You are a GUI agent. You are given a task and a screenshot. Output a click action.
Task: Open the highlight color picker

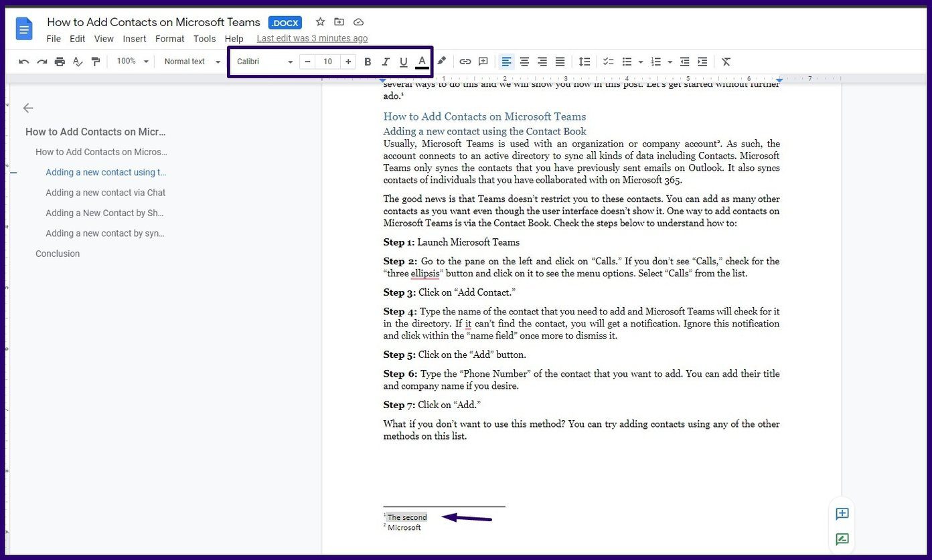(441, 62)
